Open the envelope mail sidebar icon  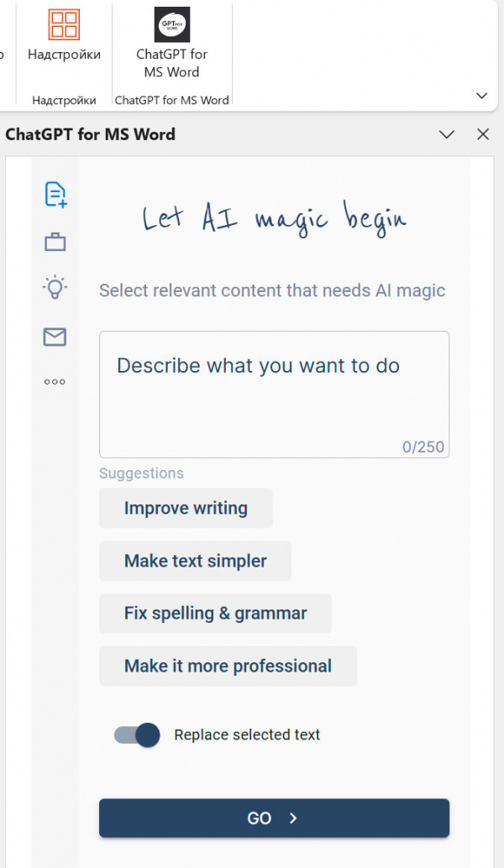[55, 337]
